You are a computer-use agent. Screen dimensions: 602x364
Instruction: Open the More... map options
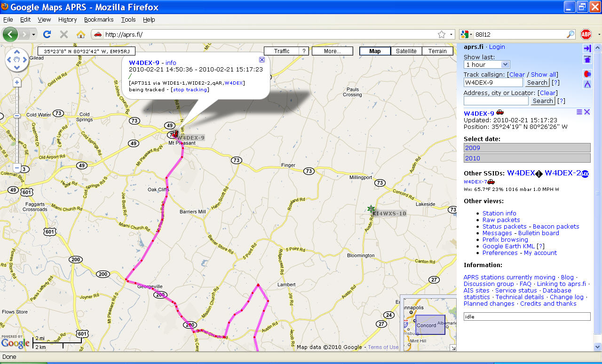point(333,51)
